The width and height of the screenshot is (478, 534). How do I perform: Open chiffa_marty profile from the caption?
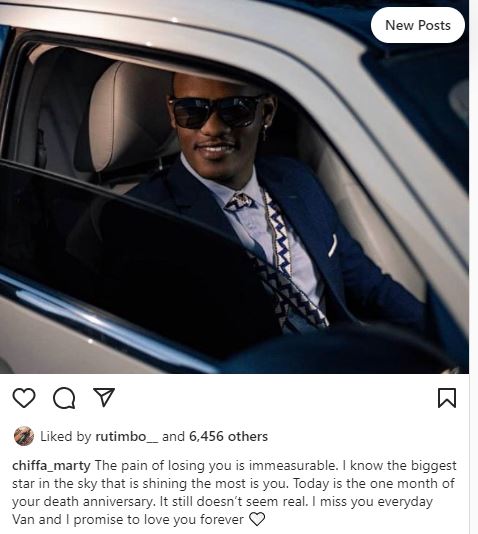pyautogui.click(x=51, y=466)
